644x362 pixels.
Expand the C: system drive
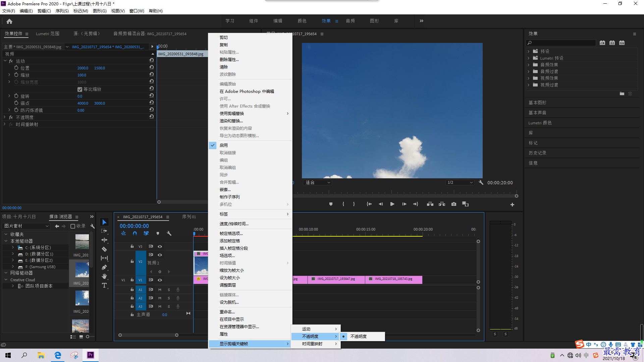(13, 247)
